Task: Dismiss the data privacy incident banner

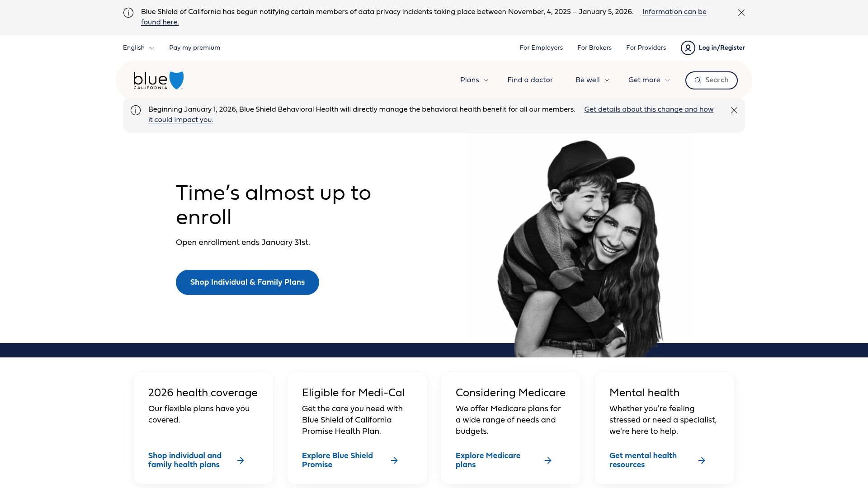Action: 741,13
